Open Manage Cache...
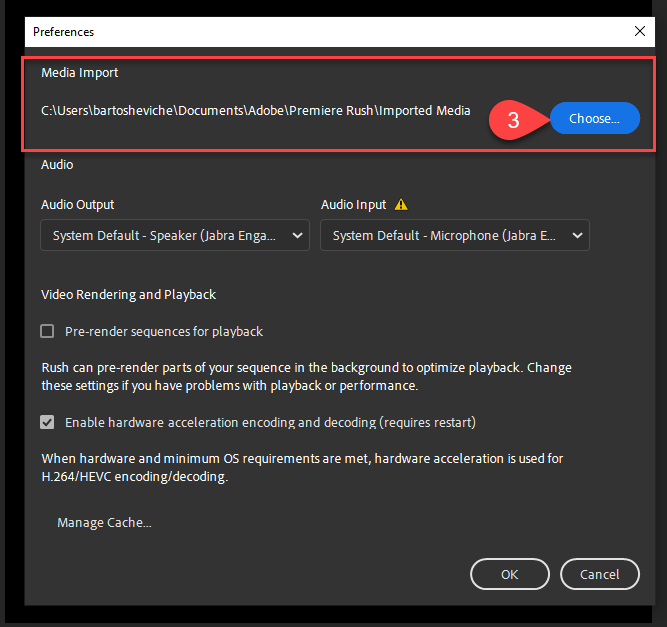This screenshot has height=627, width=667. 104,522
